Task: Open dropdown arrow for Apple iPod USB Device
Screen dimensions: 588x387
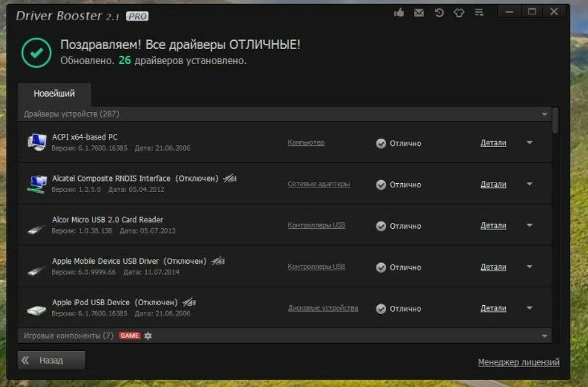Action: point(529,308)
